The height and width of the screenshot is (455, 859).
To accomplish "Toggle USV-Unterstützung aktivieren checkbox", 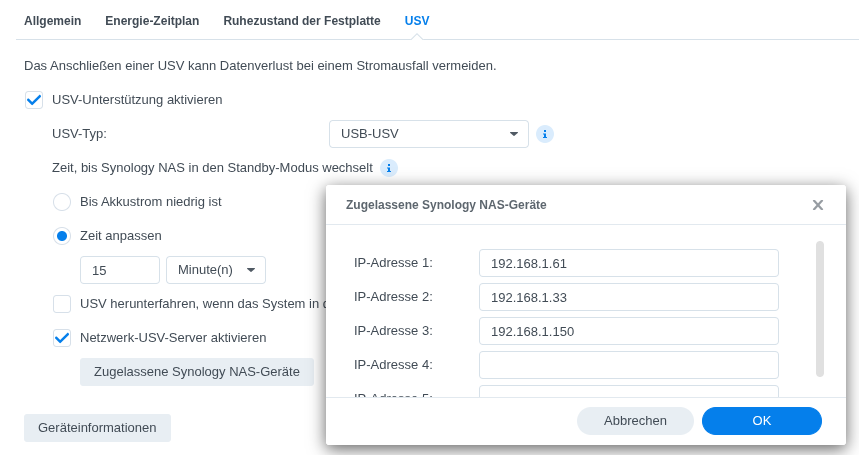I will (34, 100).
